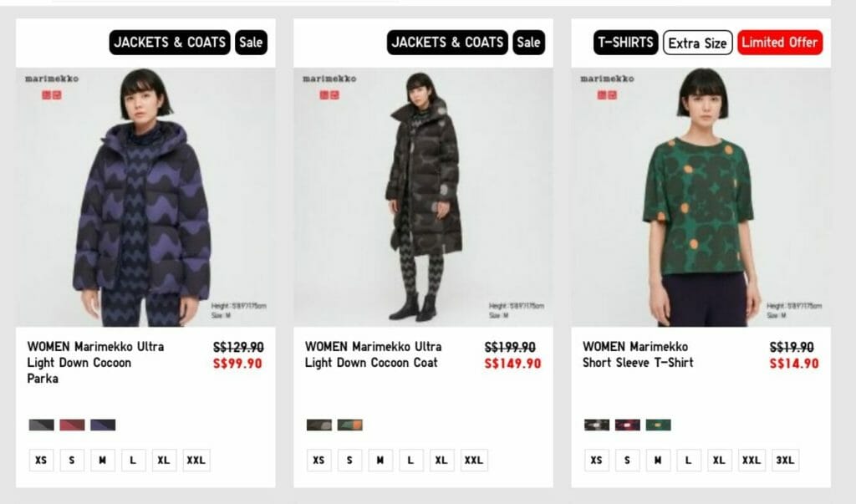Pick size XXL for the Cocoon Coat
856x504 pixels.
coord(474,461)
